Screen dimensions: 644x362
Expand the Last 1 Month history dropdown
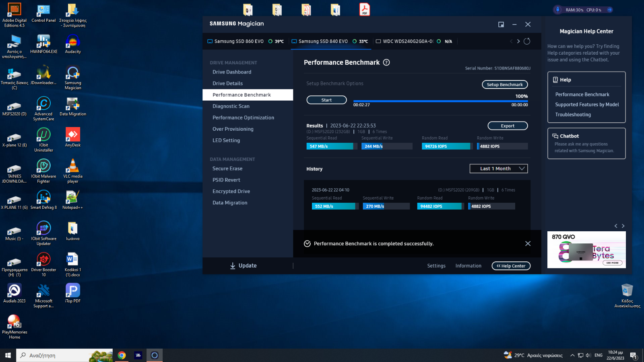pyautogui.click(x=498, y=169)
